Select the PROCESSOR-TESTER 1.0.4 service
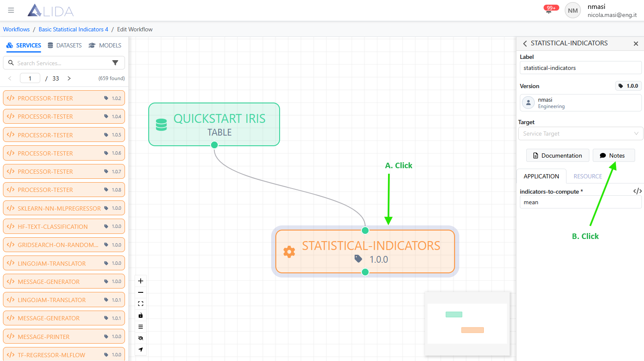The image size is (644, 361). (64, 116)
